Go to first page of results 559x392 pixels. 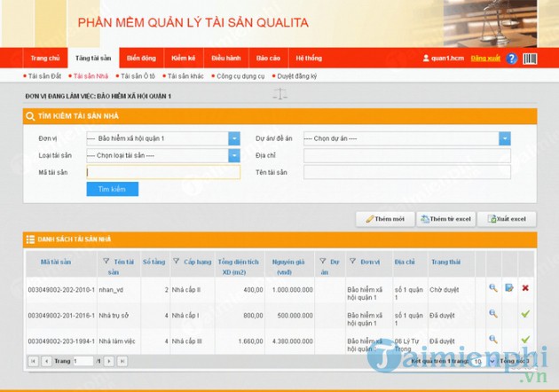[33, 361]
